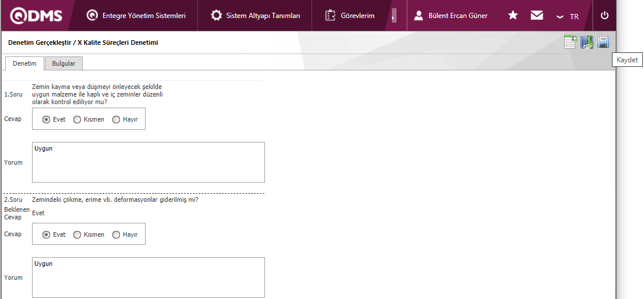Click the Beklenen Cevap value 'Evet'
Viewport: 644px width, 299px height.
38,213
